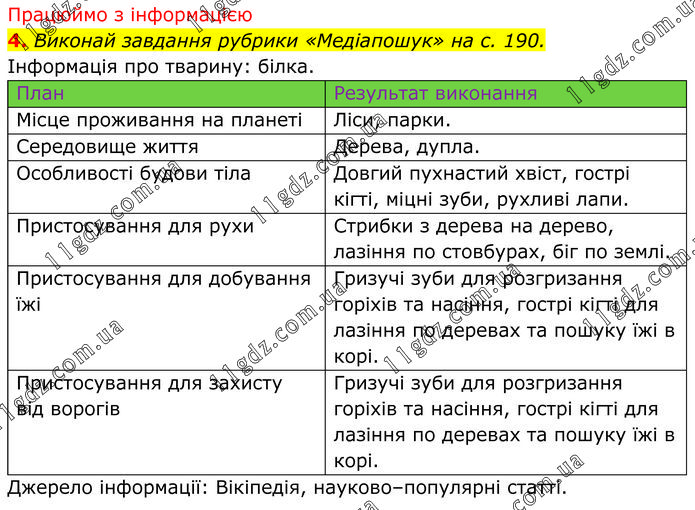Click the page reference "с. 190" in the task
The width and height of the screenshot is (695, 510).
(508, 41)
